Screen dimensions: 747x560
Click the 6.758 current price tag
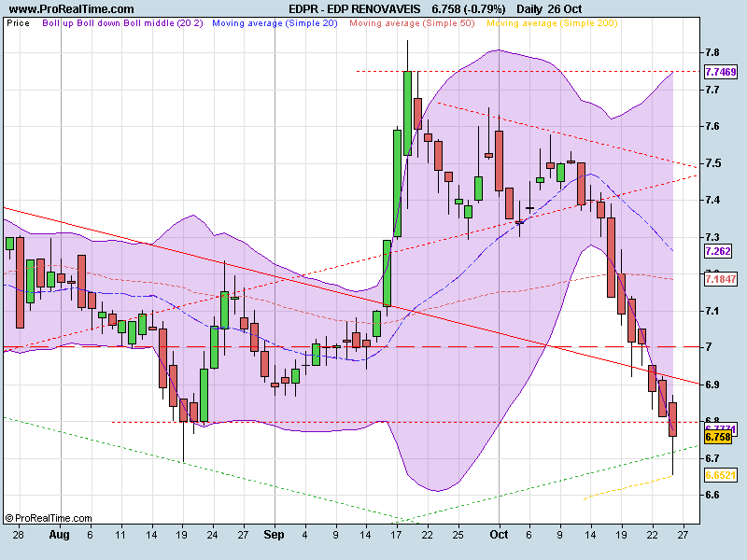click(717, 437)
